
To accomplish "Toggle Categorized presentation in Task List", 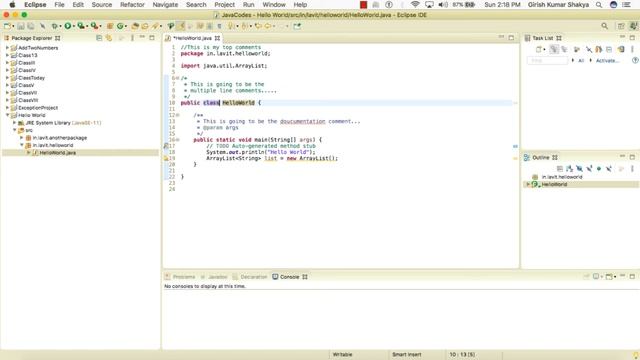I will [x=554, y=49].
